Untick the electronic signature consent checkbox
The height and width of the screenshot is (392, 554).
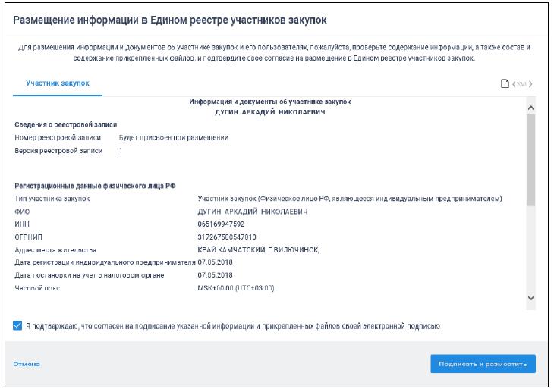point(17,326)
